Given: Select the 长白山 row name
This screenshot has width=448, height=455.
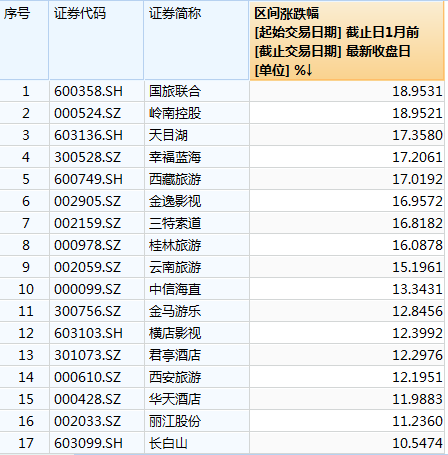Looking at the screenshot, I should click(168, 443).
